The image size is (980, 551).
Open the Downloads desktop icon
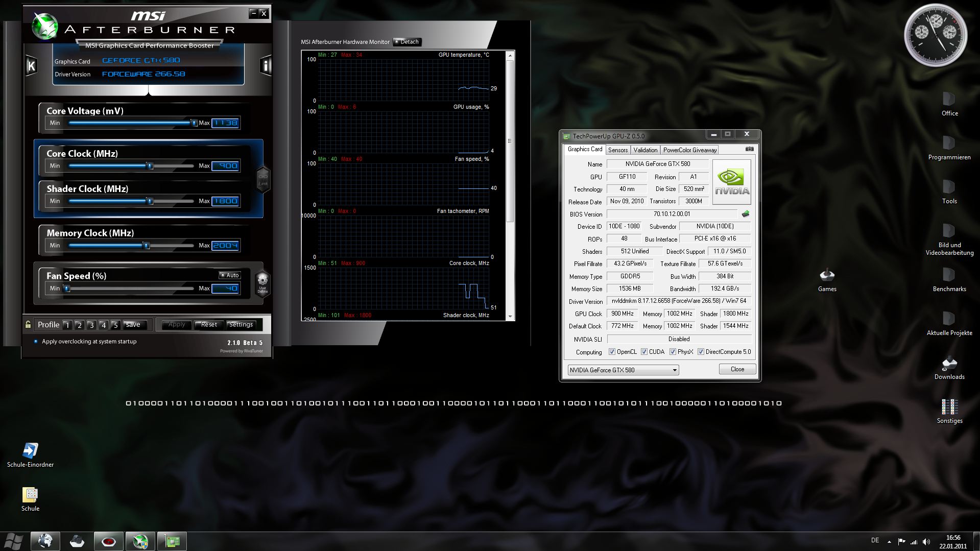point(949,368)
